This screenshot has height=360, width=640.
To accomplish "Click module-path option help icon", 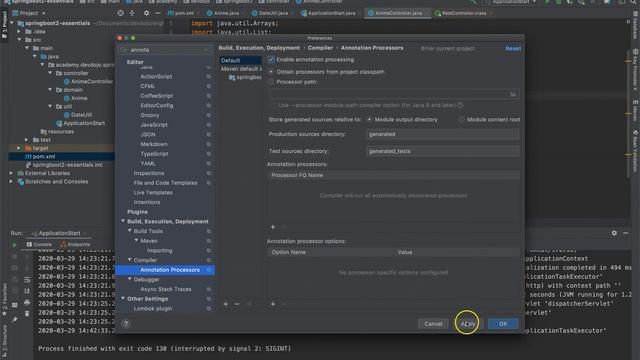I will click(460, 105).
